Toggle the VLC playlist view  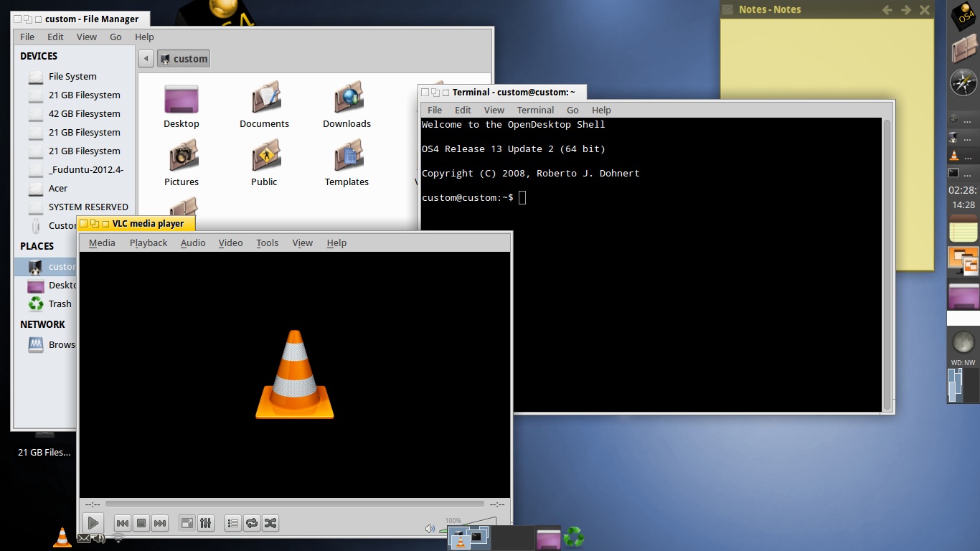point(232,524)
